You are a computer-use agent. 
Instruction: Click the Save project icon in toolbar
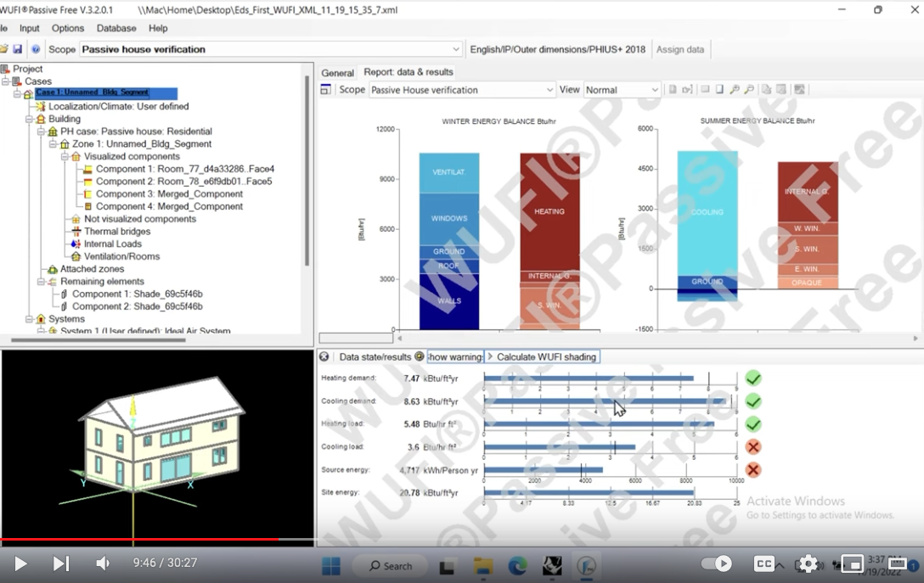point(18,49)
